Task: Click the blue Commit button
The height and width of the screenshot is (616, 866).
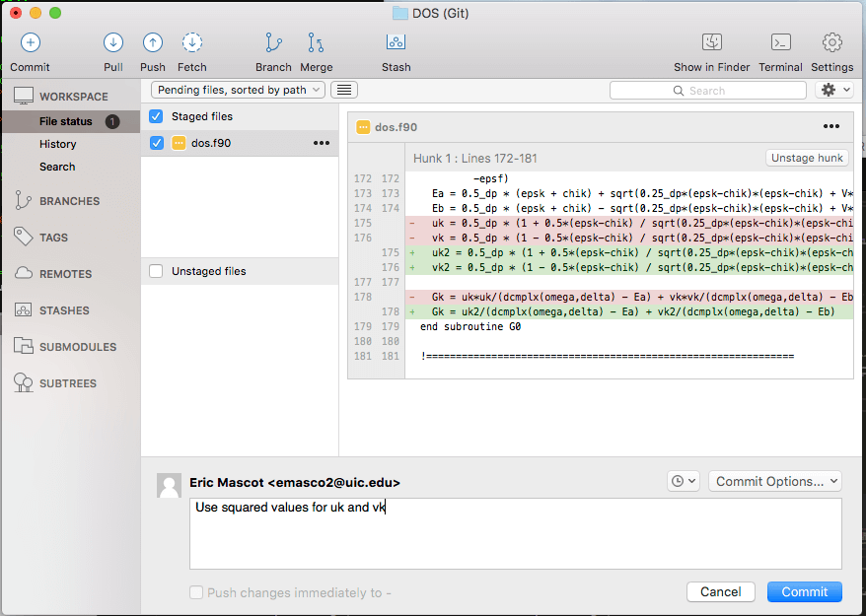Action: click(x=804, y=591)
